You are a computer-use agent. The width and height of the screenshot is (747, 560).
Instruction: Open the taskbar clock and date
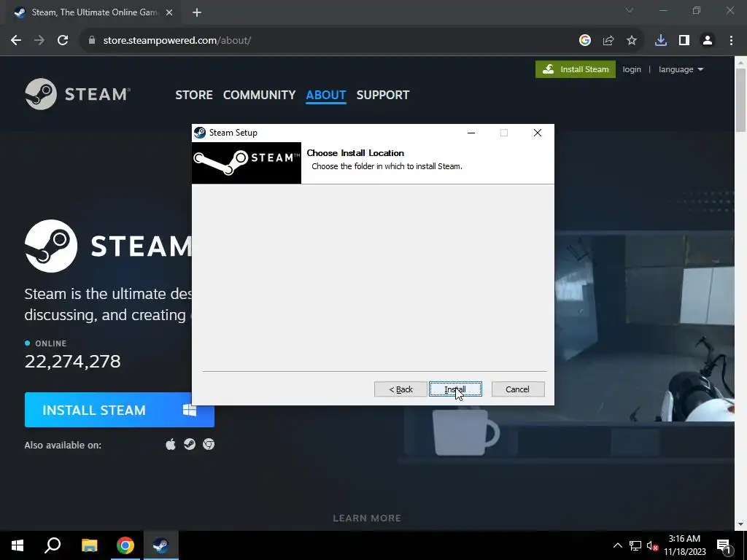click(684, 545)
